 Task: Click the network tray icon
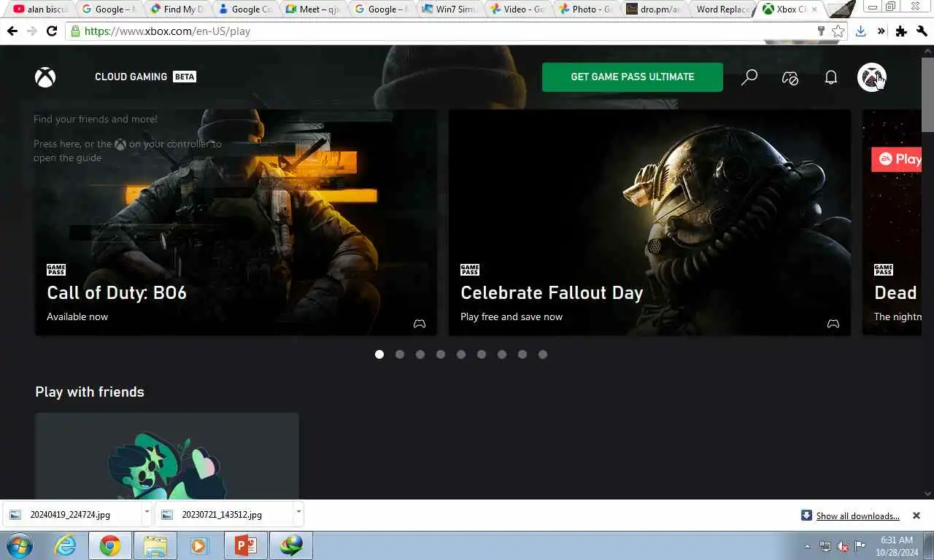(825, 546)
